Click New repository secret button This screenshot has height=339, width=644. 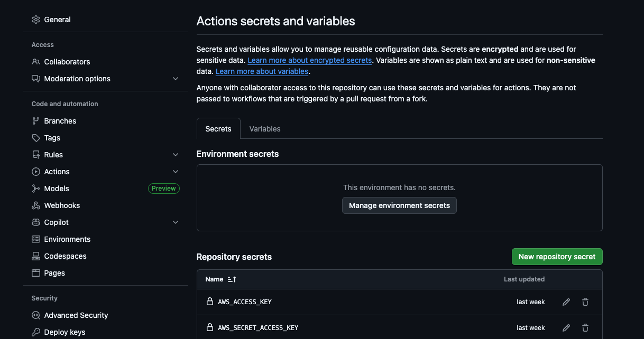pyautogui.click(x=557, y=257)
